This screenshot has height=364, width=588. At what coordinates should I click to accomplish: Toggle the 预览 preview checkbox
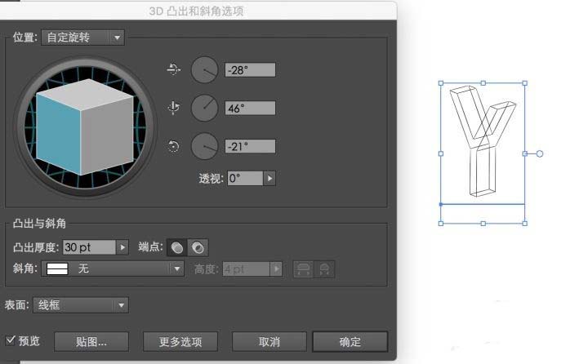(11, 340)
